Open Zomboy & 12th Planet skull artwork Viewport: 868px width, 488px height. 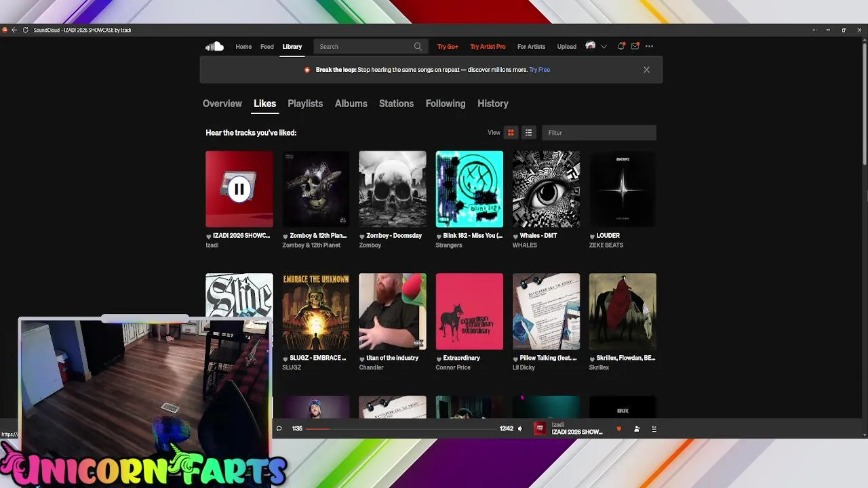pos(316,189)
